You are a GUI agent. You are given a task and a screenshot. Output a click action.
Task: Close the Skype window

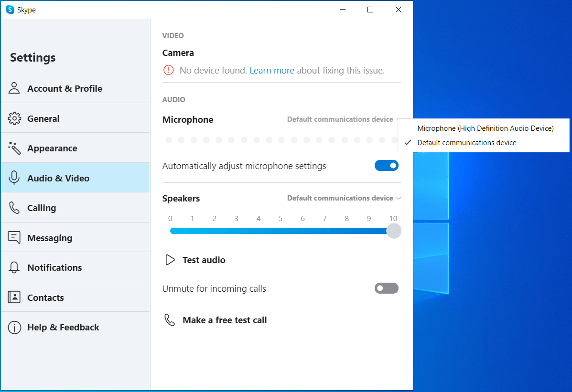tap(399, 10)
